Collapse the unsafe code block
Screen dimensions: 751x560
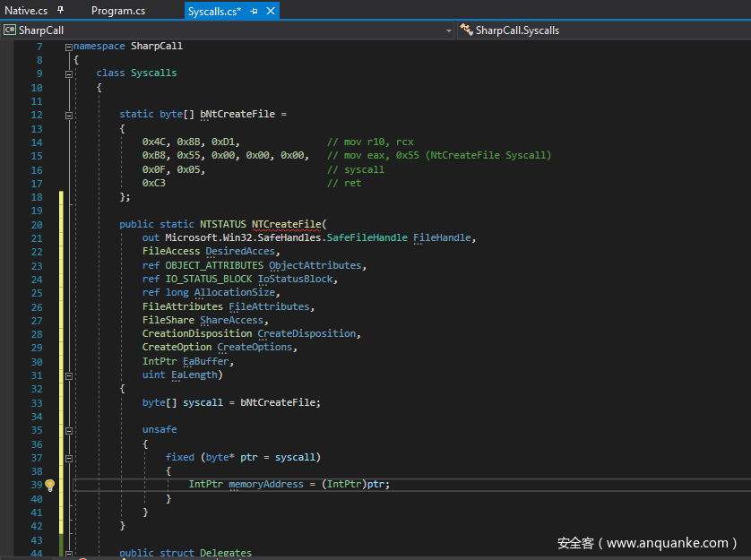69,430
